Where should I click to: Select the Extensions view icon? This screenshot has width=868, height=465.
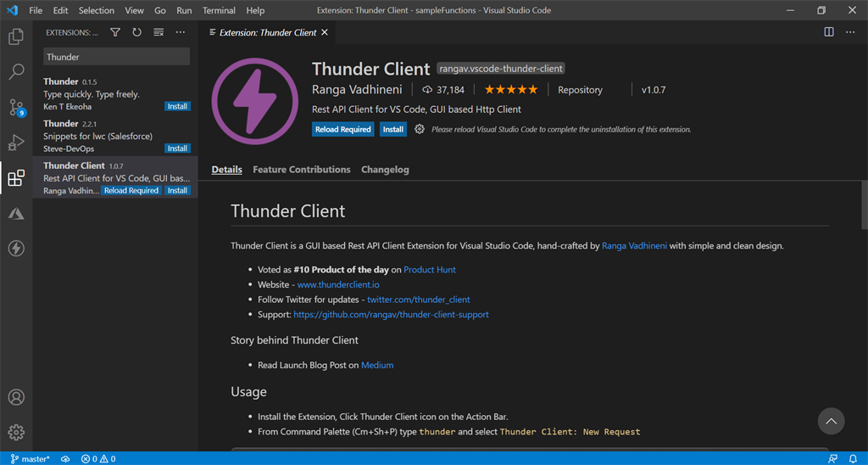tap(16, 178)
